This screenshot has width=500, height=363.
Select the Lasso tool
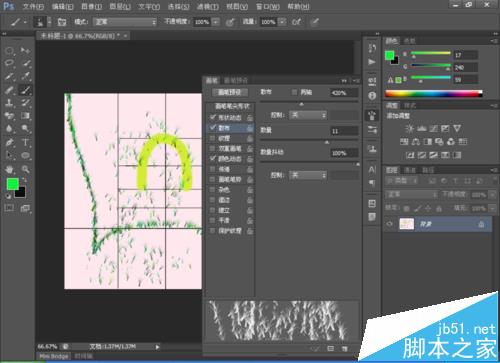point(9,63)
